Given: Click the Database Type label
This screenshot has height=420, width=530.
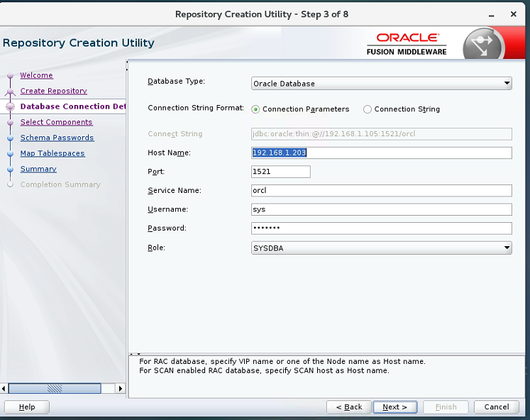Looking at the screenshot, I should coord(177,82).
